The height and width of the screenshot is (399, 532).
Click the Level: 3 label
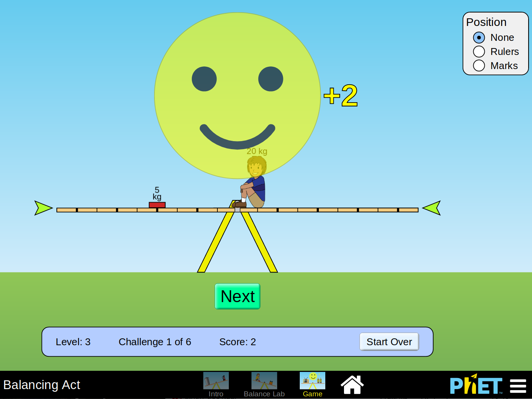[x=73, y=342]
